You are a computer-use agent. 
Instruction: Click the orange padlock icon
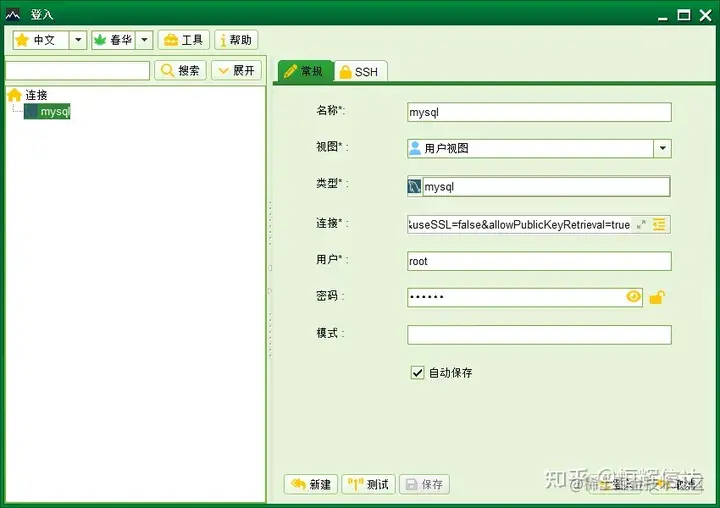click(x=657, y=298)
